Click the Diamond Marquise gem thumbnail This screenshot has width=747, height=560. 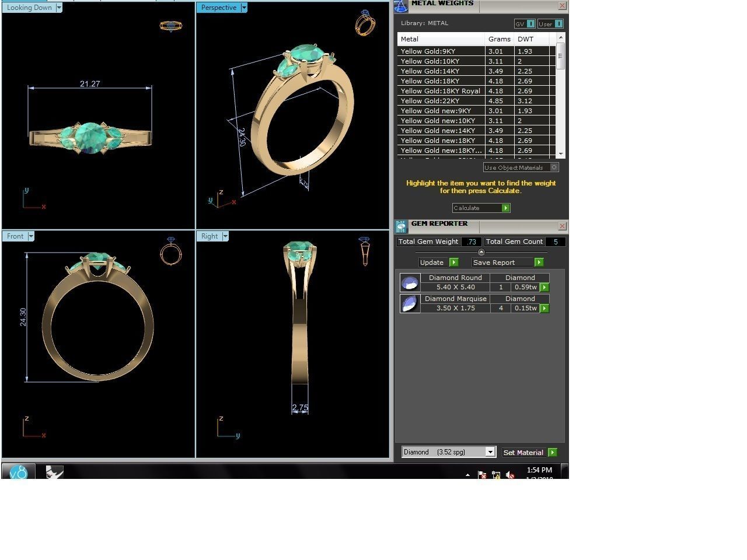(410, 303)
